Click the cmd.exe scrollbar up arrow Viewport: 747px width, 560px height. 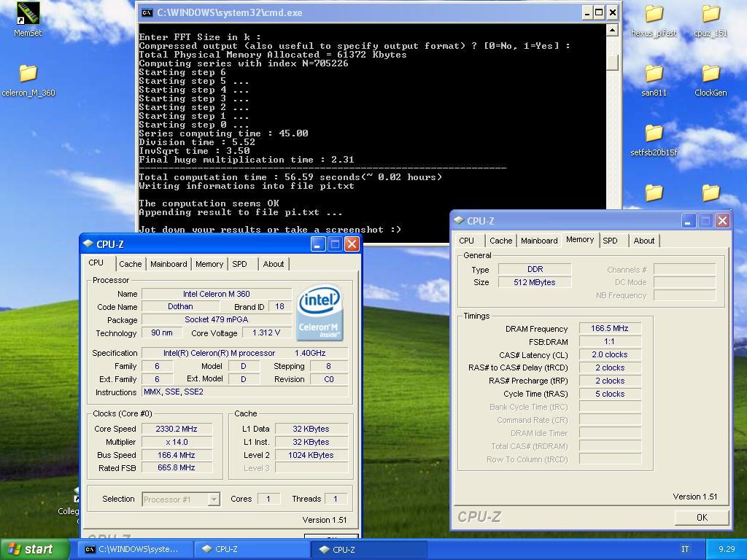(x=612, y=31)
